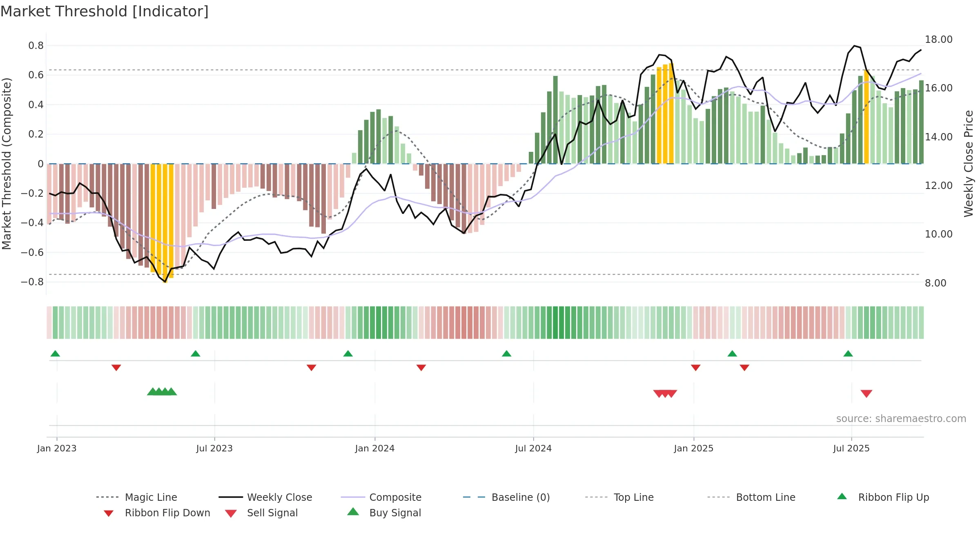980x551 pixels.
Task: Click the Ribbon Flip Up triangle at January 2023
Action: pos(55,353)
